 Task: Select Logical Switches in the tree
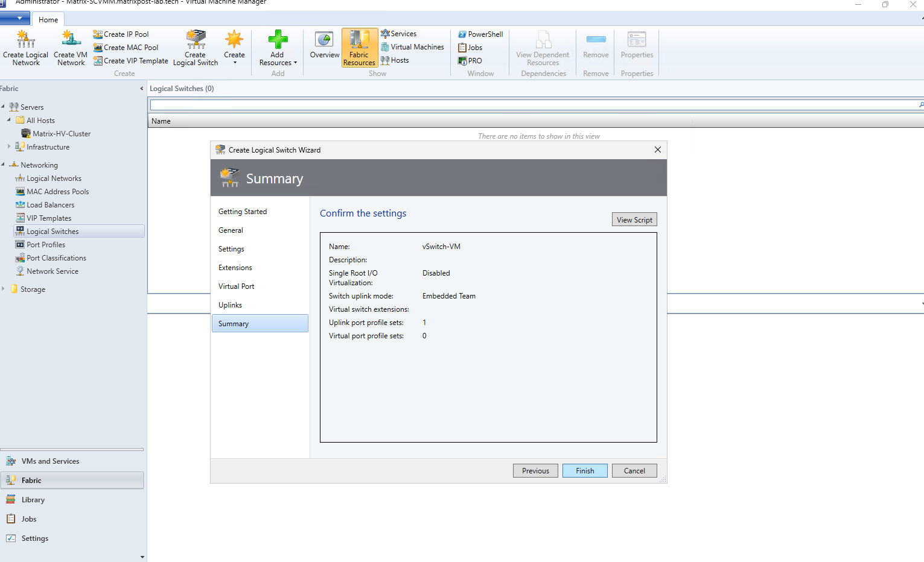(x=79, y=232)
